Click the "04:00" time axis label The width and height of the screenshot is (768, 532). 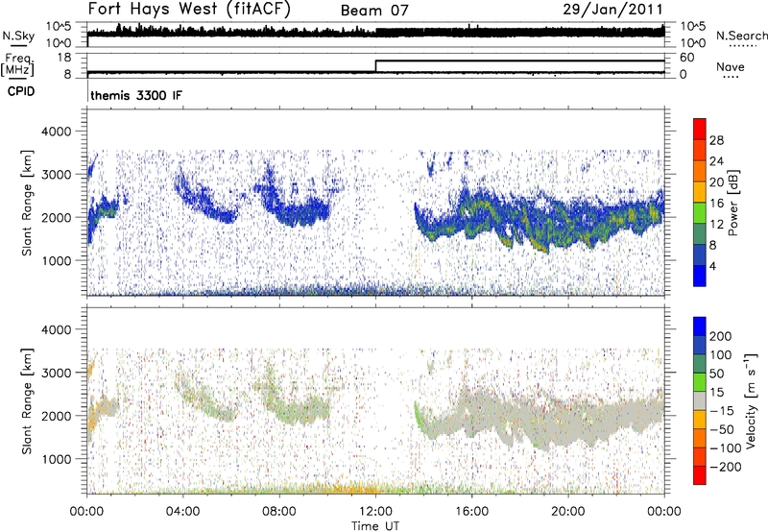coord(182,512)
